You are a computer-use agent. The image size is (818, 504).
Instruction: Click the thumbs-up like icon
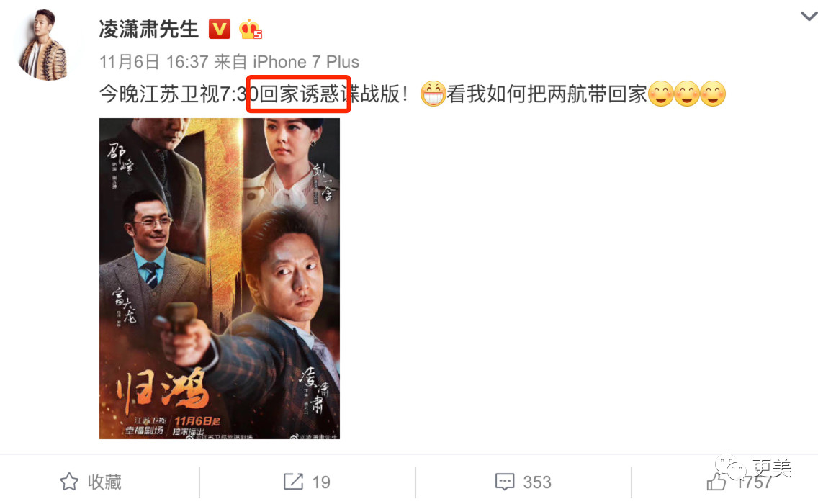coord(716,481)
